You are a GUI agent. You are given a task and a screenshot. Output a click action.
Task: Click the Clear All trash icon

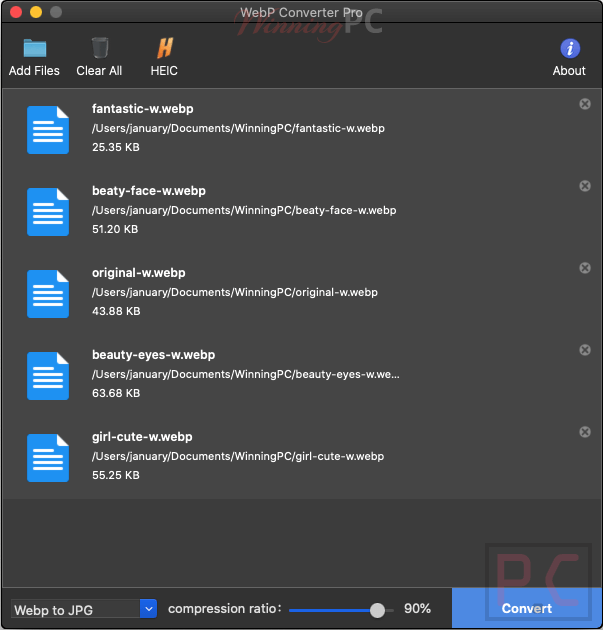[100, 48]
